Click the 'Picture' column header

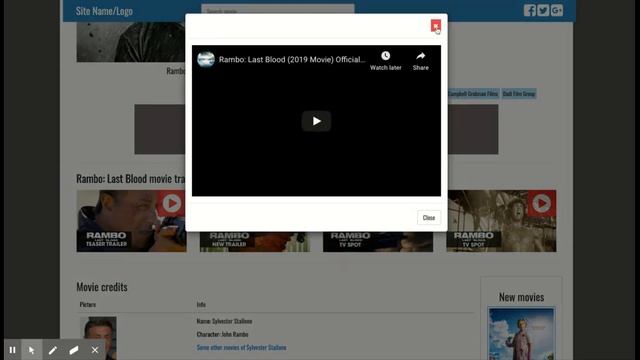pyautogui.click(x=88, y=304)
